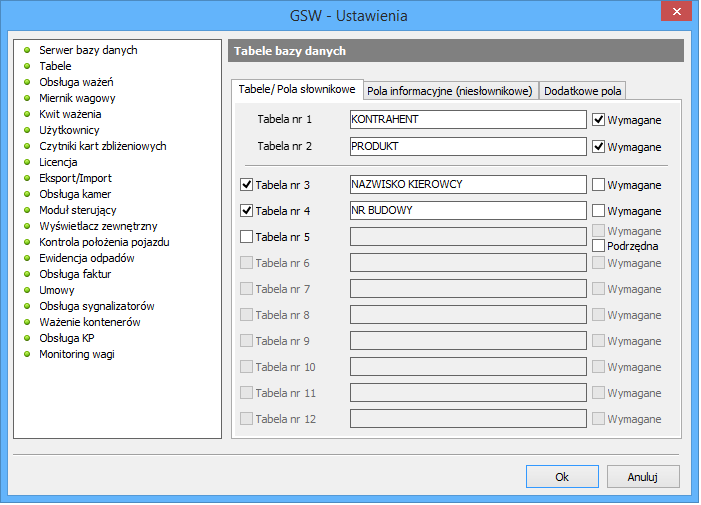Focus the NAZWISKO KIEROWCY text field
Viewport: 701px width, 505px height.
(x=467, y=185)
